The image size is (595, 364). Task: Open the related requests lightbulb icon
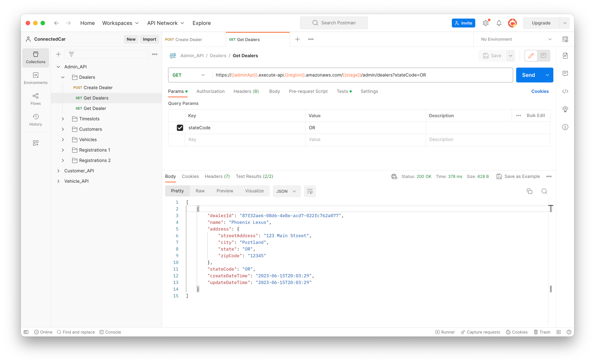[x=565, y=109]
